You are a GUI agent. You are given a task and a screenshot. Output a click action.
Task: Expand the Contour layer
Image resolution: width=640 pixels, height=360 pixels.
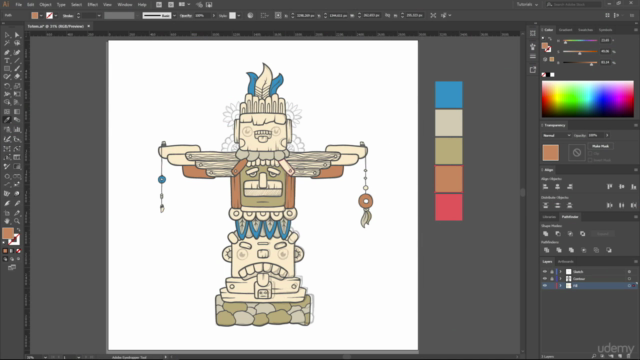pos(560,279)
